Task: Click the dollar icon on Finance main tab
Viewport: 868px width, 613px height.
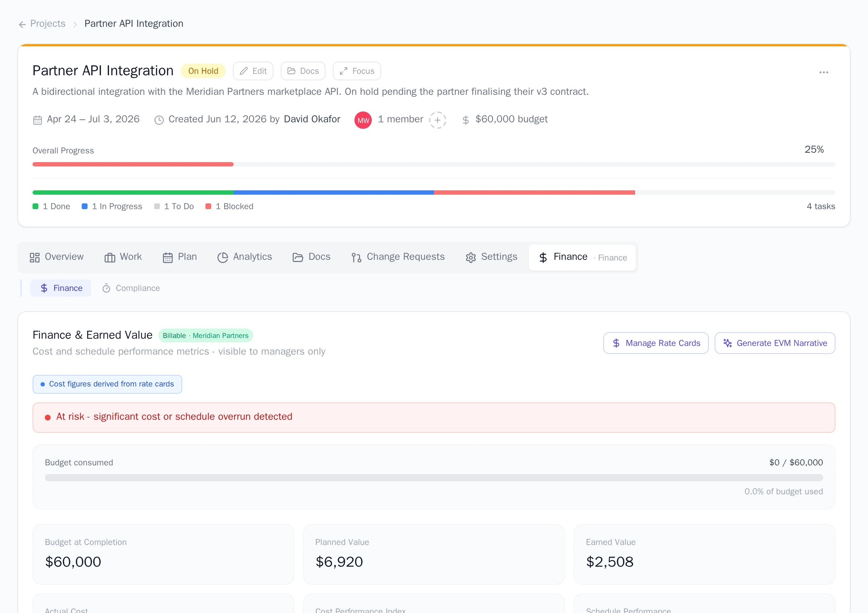Action: [543, 258]
